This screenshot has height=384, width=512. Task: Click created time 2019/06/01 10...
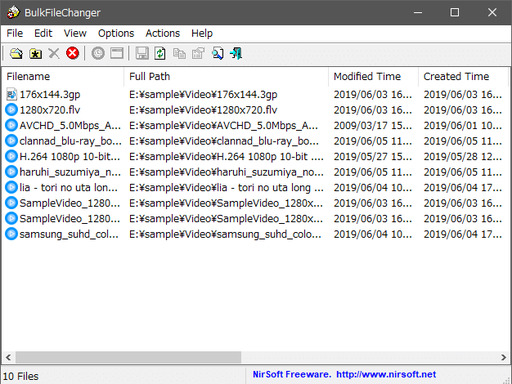point(463,125)
